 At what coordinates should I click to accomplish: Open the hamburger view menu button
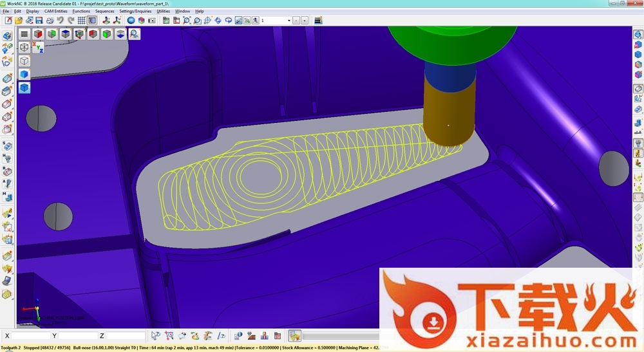click(x=24, y=34)
